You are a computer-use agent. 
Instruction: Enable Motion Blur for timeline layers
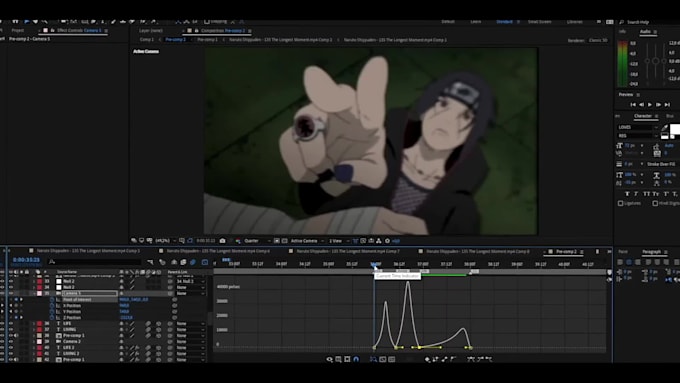pos(193,262)
